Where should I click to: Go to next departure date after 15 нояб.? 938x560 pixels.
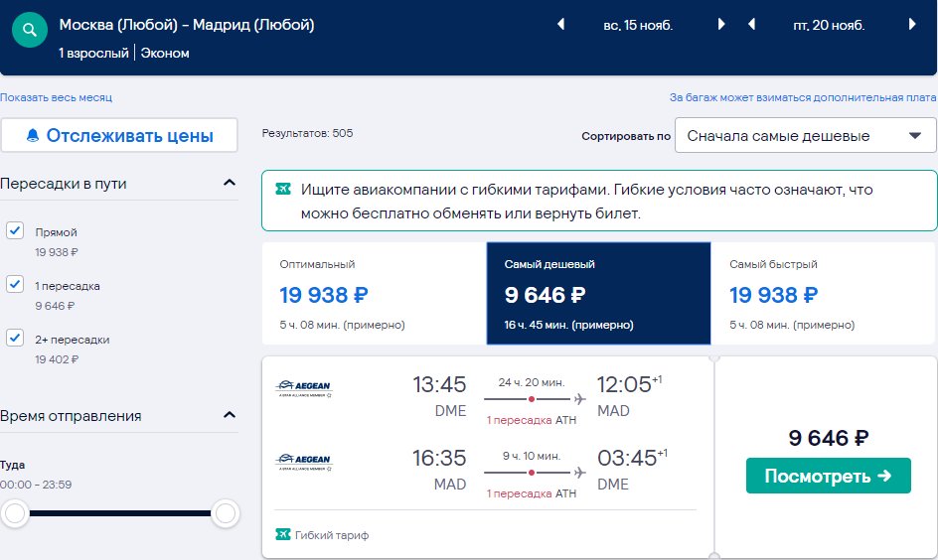click(x=720, y=25)
